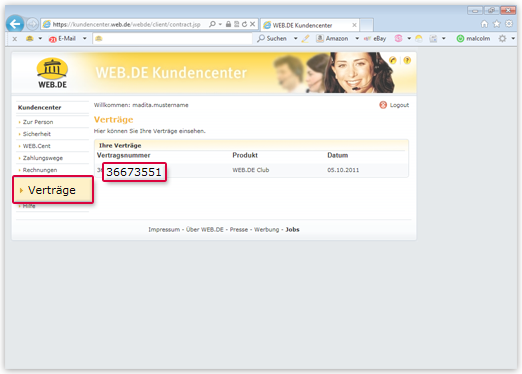522x374 pixels.
Task: Open the browser Home icon
Action: (x=484, y=24)
